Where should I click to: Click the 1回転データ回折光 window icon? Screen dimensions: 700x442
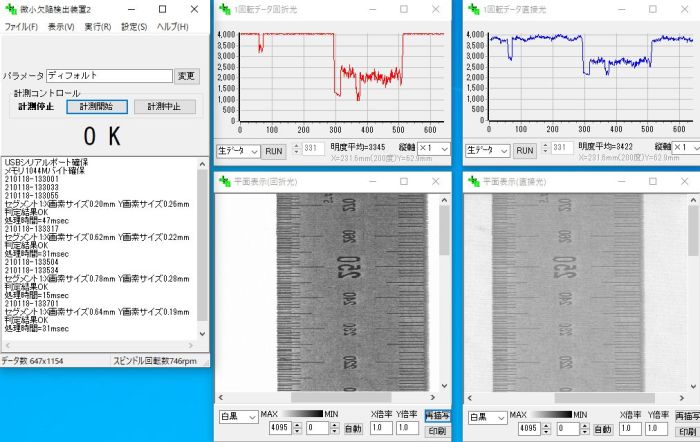(225, 8)
